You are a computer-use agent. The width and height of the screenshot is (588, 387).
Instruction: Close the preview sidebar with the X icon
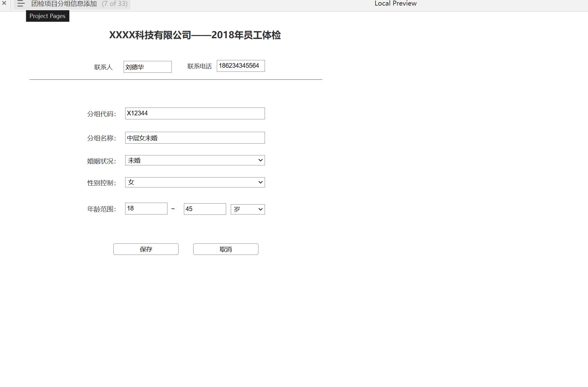point(4,3)
